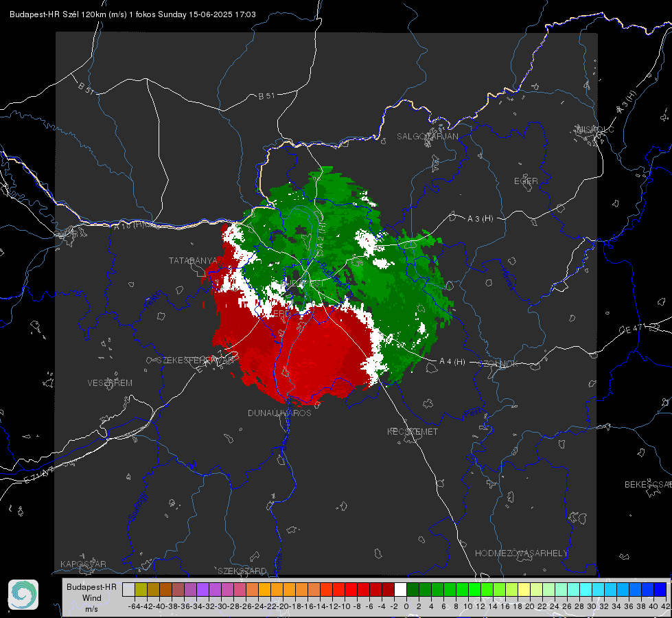Click the radar title text with date and time
This screenshot has height=618, width=672.
click(132, 14)
